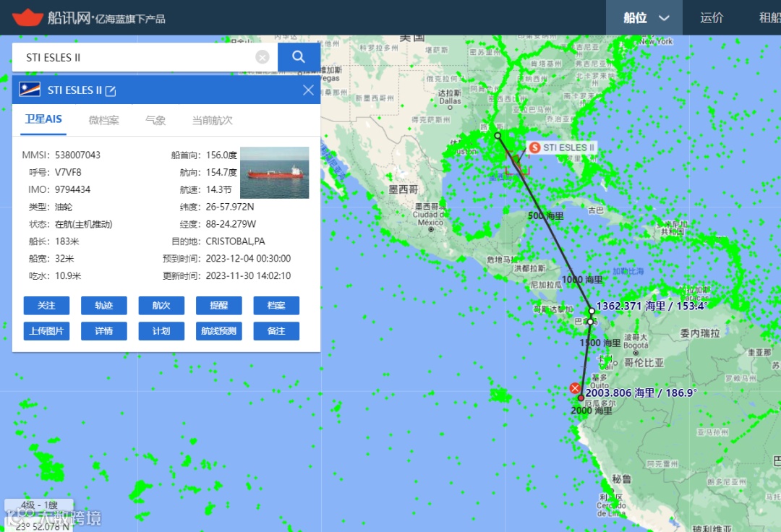
Task: Click the 档案 button
Action: coord(276,306)
